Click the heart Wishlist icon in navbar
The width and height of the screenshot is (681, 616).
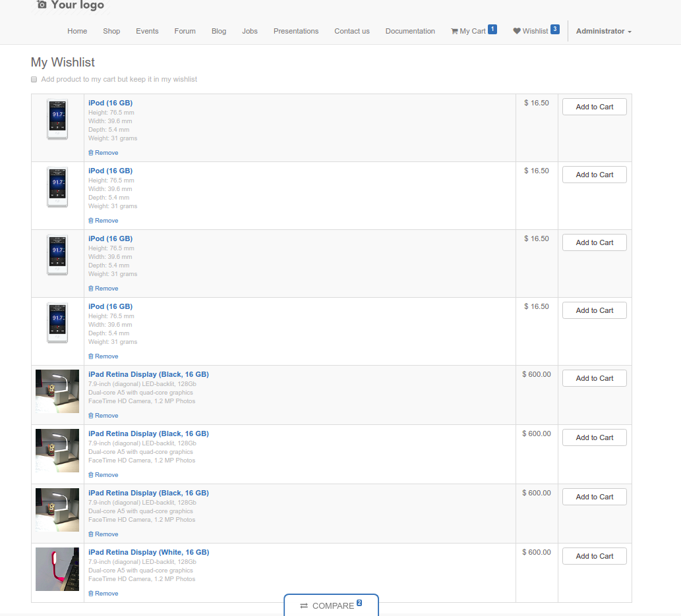point(517,30)
